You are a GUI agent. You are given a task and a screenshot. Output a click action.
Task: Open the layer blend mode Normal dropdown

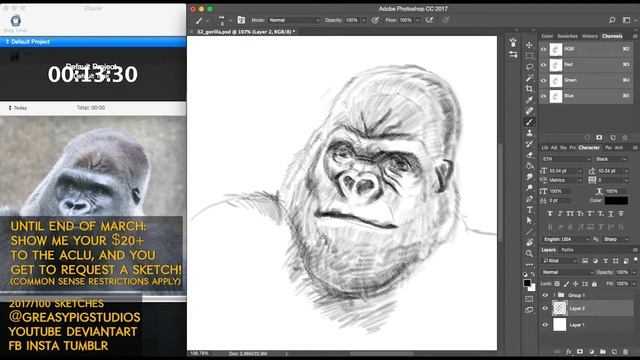click(567, 272)
